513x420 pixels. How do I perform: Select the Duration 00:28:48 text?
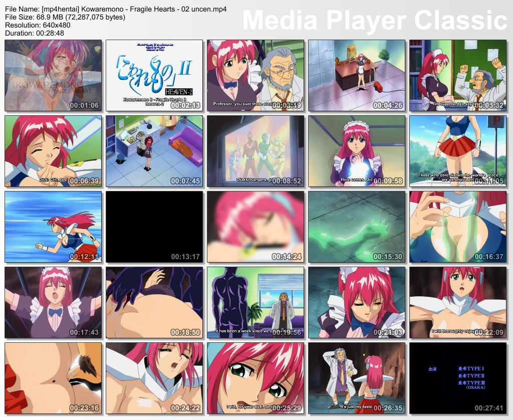point(35,33)
